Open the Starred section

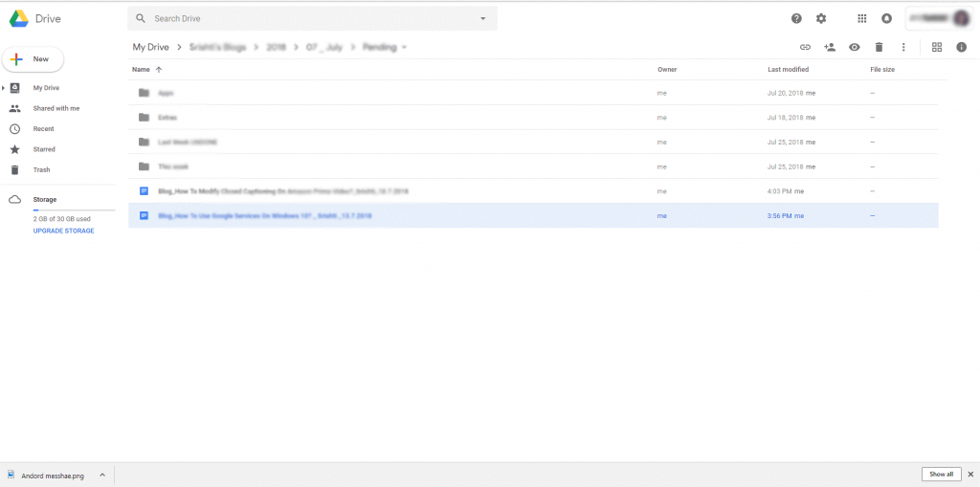pos(44,149)
